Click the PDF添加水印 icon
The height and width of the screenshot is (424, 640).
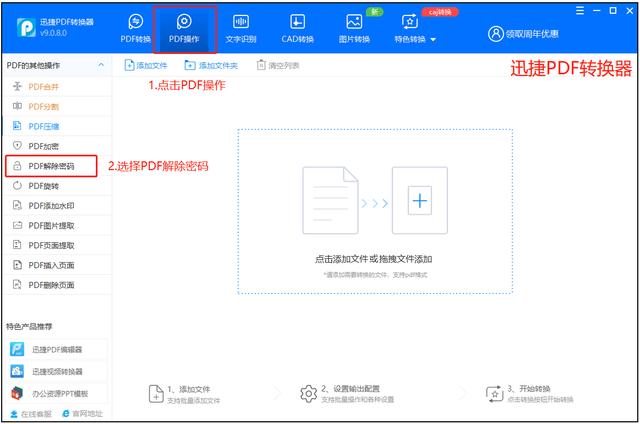click(17, 205)
